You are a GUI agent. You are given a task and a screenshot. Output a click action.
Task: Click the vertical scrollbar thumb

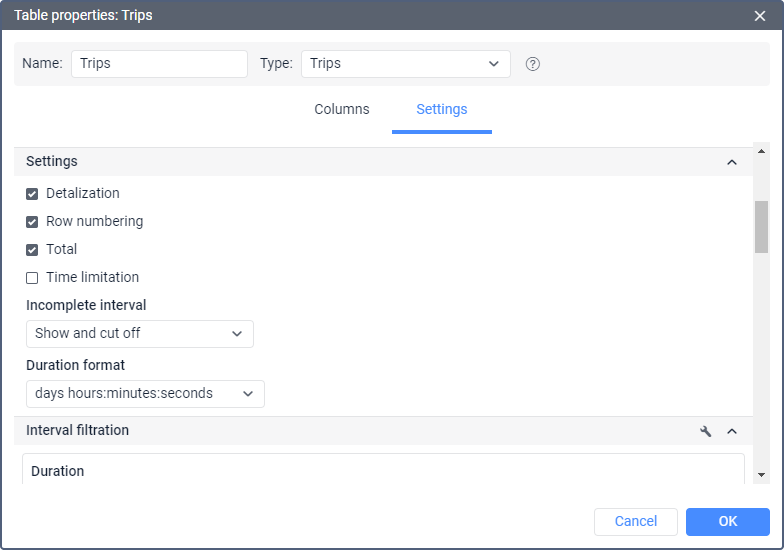point(761,227)
